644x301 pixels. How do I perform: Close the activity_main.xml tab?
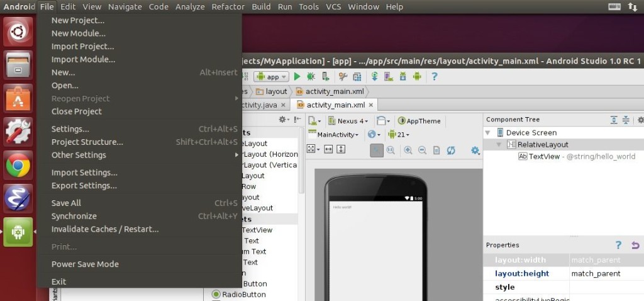371,105
